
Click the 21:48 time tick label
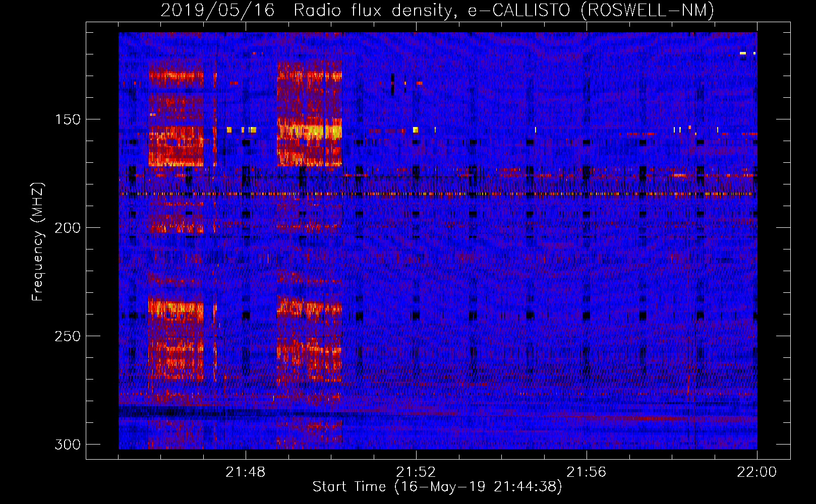point(246,472)
